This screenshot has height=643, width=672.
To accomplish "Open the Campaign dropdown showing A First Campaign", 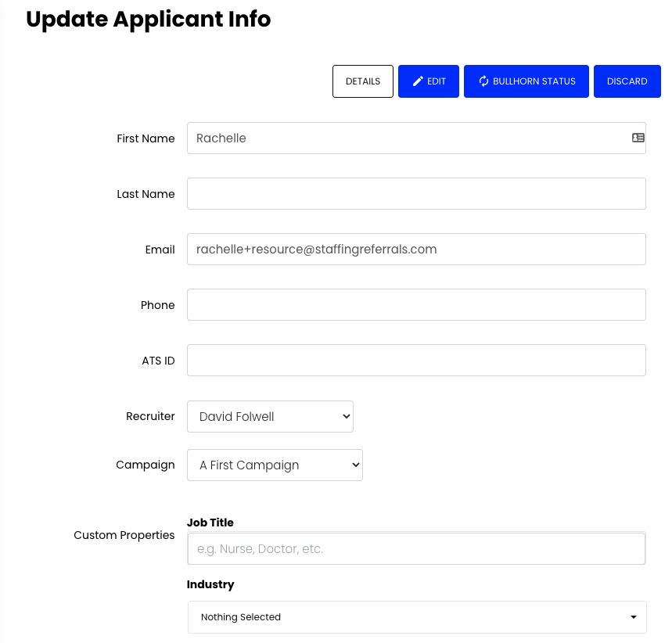I will pos(275,465).
